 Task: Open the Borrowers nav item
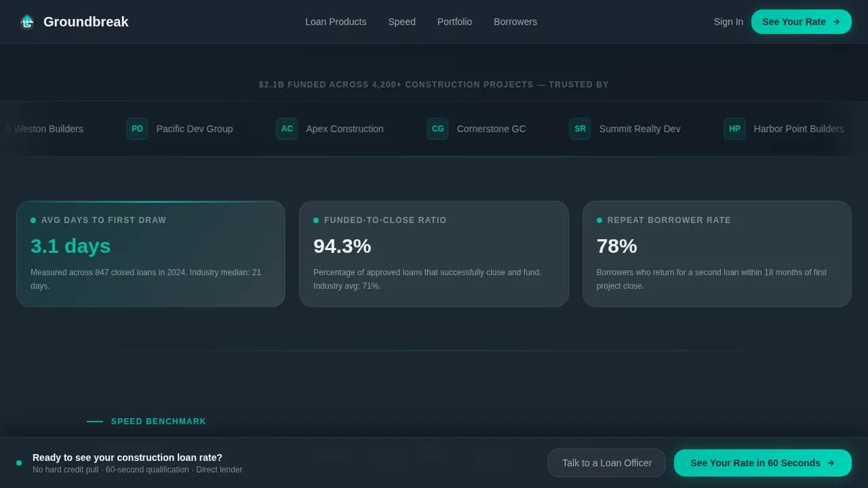(515, 22)
